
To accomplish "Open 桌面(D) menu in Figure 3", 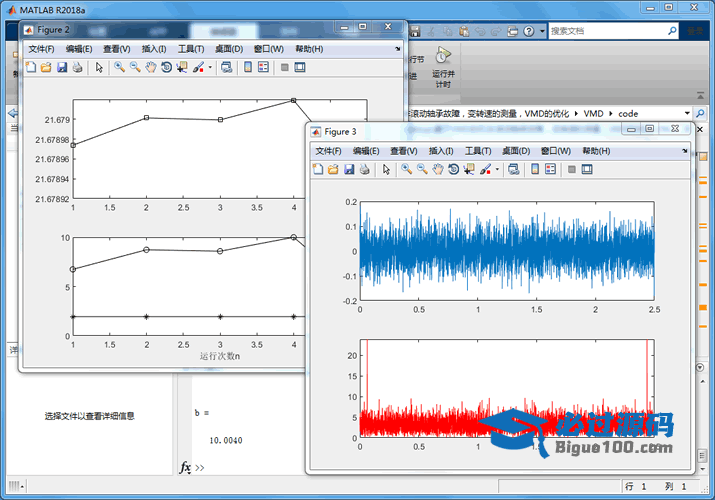I will [x=516, y=151].
